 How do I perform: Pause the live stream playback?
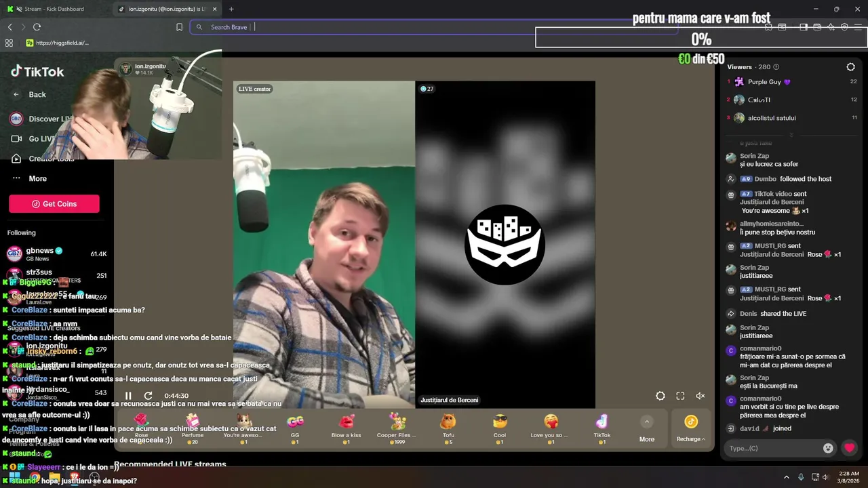pos(128,396)
